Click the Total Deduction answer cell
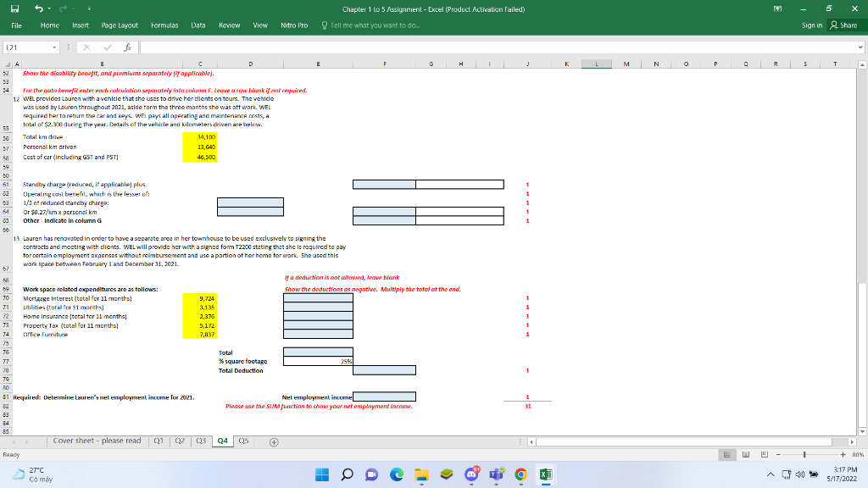This screenshot has height=488, width=868. 384,370
